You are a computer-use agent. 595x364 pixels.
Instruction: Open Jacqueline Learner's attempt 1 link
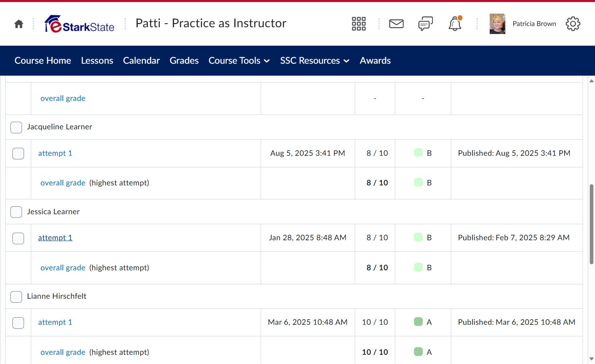click(55, 153)
